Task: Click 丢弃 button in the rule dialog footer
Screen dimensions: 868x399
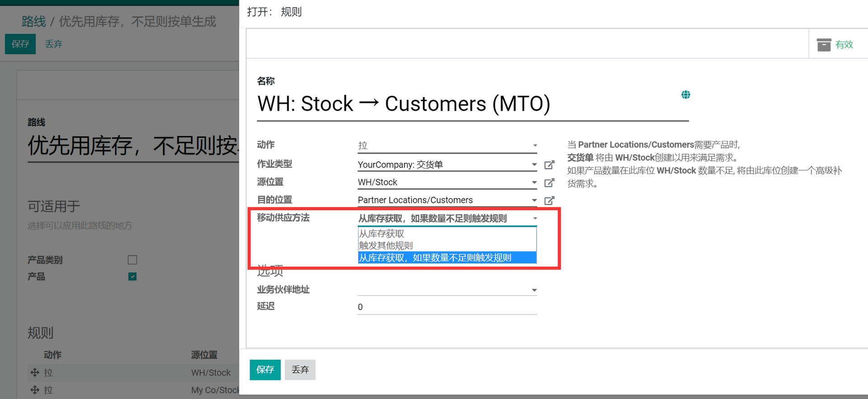Action: pyautogui.click(x=300, y=370)
